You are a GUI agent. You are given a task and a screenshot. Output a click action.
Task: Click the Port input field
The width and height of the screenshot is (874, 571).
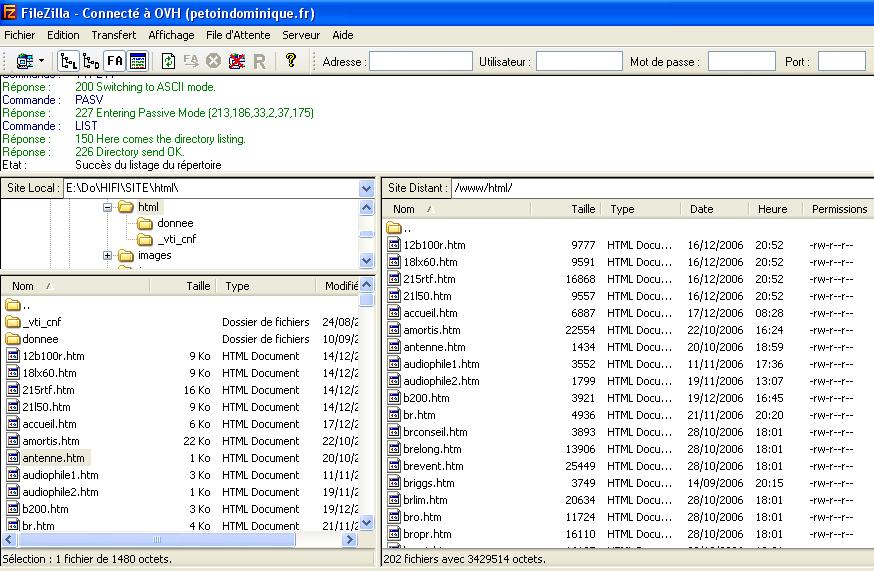pos(842,61)
